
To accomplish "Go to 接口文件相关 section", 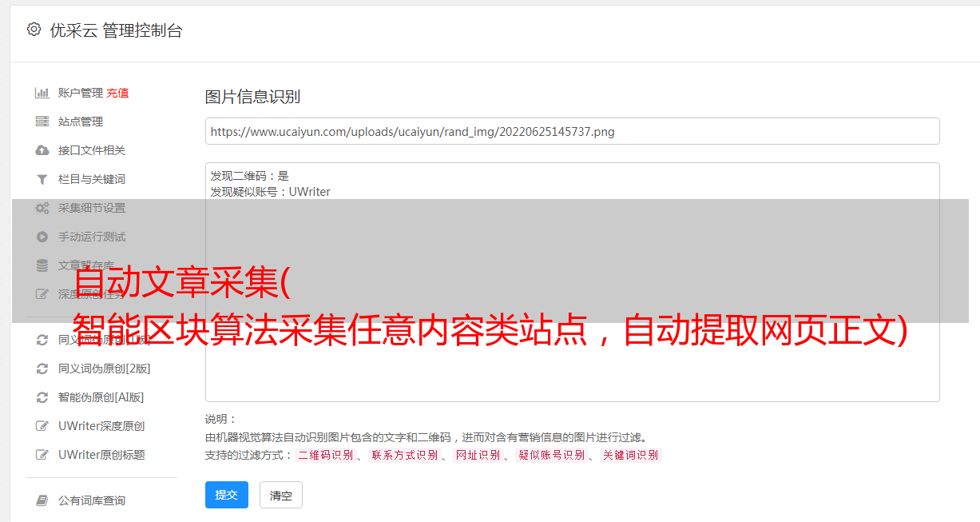I will [x=92, y=150].
